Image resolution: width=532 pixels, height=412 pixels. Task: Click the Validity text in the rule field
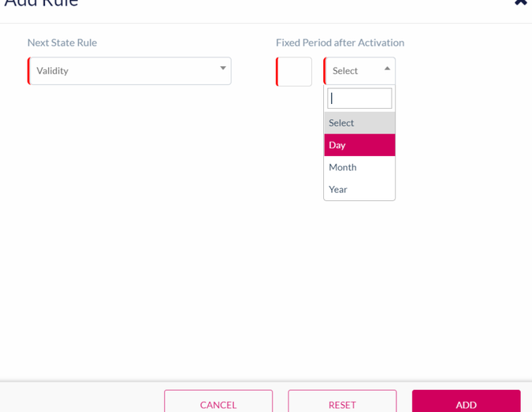[x=53, y=71]
